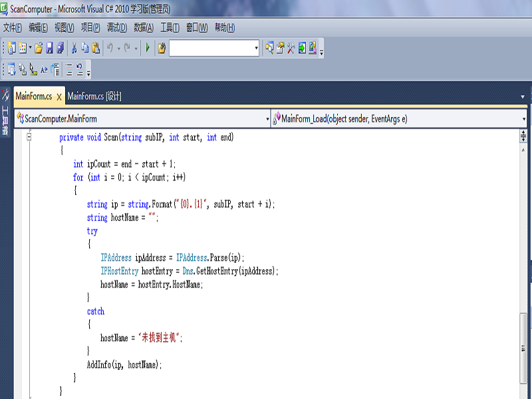532x399 pixels.
Task: Open the 调试(D) menu
Action: coord(117,27)
